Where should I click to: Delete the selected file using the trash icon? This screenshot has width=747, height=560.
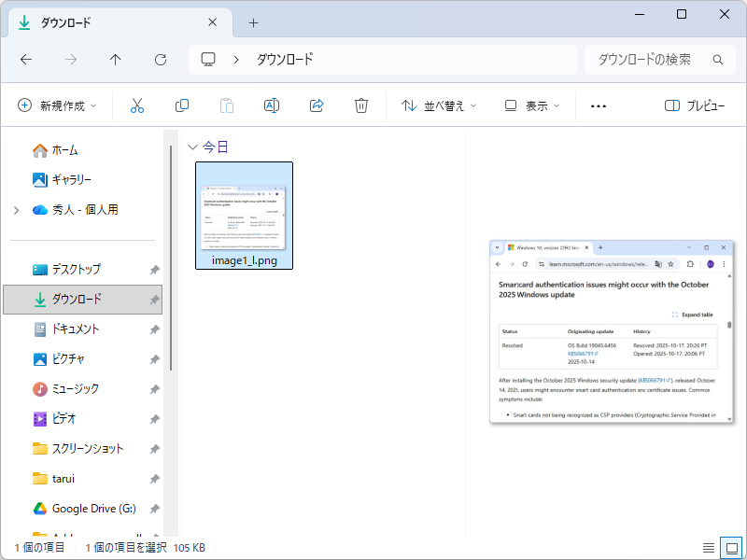[x=361, y=105]
